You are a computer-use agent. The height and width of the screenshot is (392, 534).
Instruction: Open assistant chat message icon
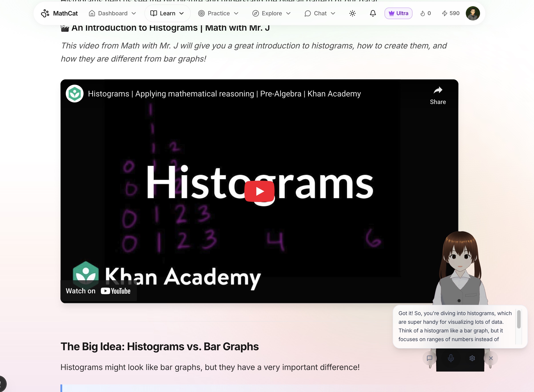pos(429,358)
